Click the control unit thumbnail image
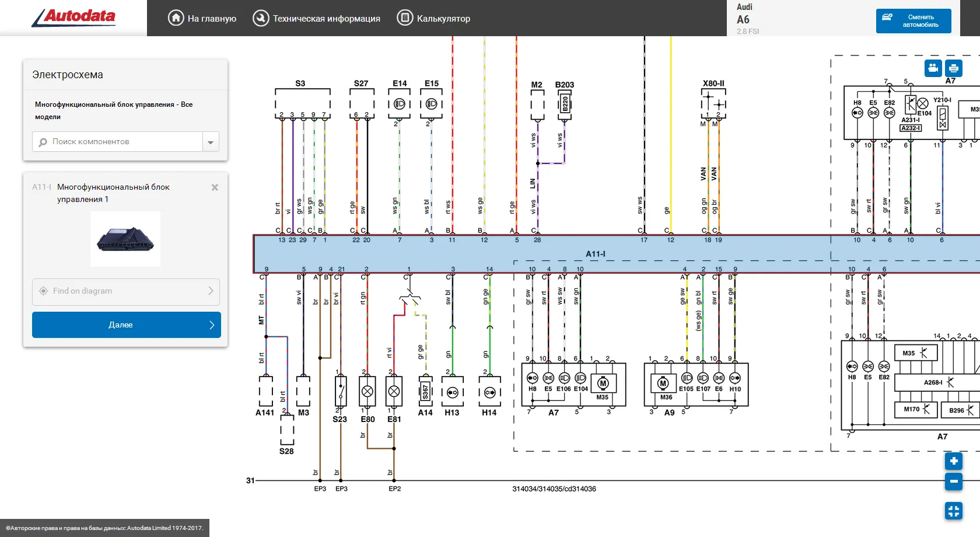Screen dimensions: 980x537 click(x=125, y=239)
